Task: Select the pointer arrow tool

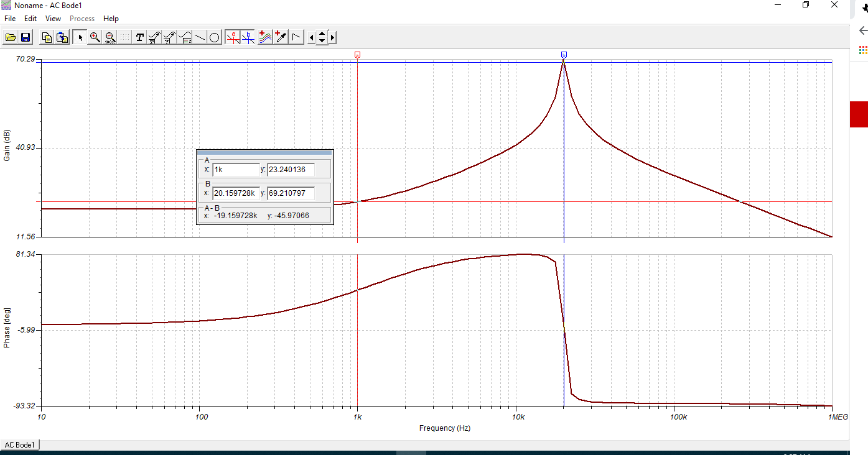Action: click(x=80, y=37)
